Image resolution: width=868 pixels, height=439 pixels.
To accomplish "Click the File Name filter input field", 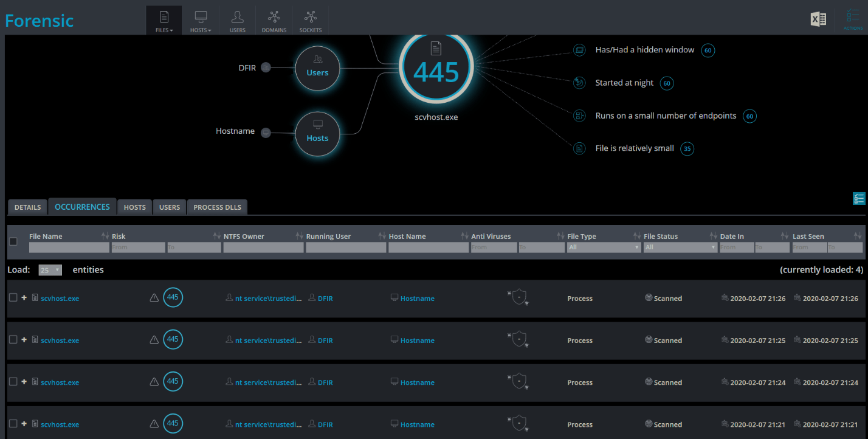I will coord(69,247).
